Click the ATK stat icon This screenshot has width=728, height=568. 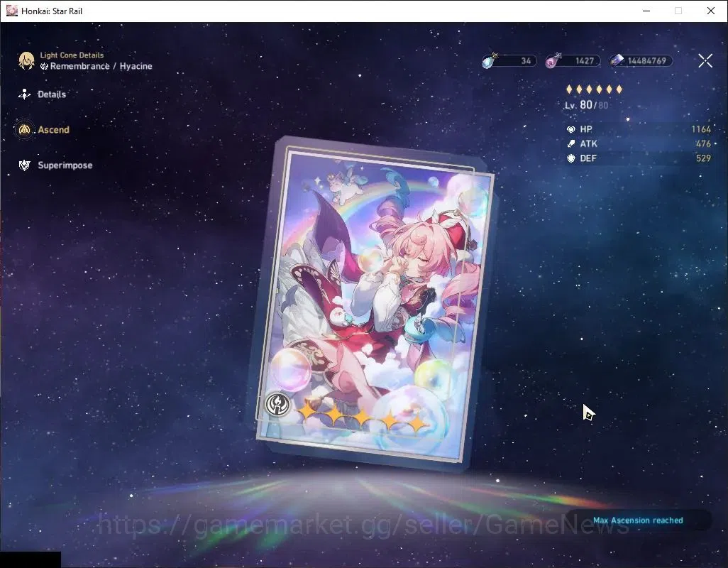click(x=571, y=144)
